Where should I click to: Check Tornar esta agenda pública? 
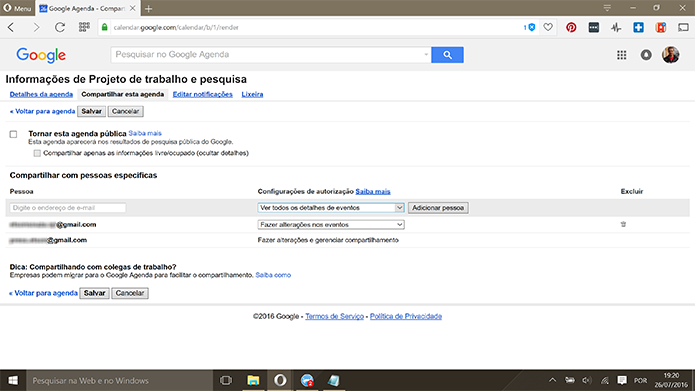13,134
